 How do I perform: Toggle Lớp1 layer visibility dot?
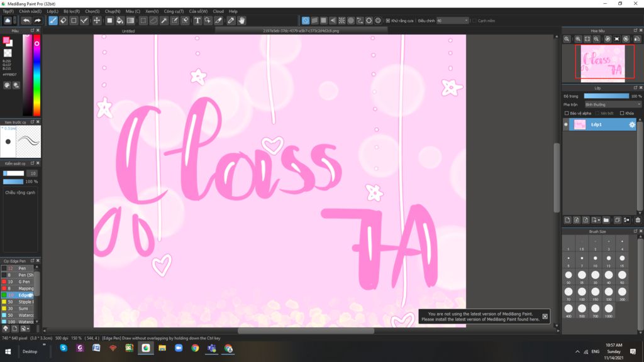coord(566,124)
